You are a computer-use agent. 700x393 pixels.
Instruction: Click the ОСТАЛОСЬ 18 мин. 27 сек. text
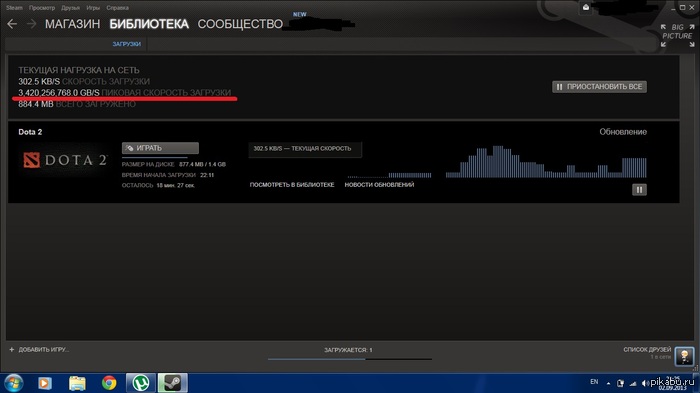coord(158,185)
